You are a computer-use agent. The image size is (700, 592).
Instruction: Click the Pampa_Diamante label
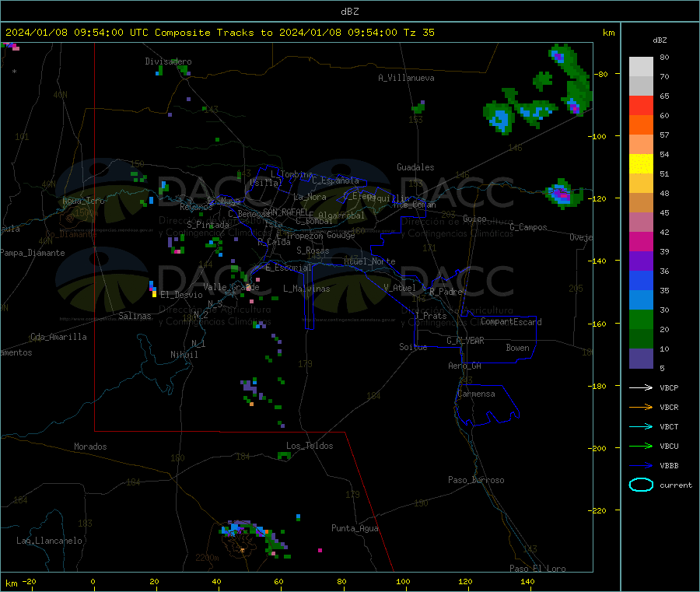tap(33, 253)
